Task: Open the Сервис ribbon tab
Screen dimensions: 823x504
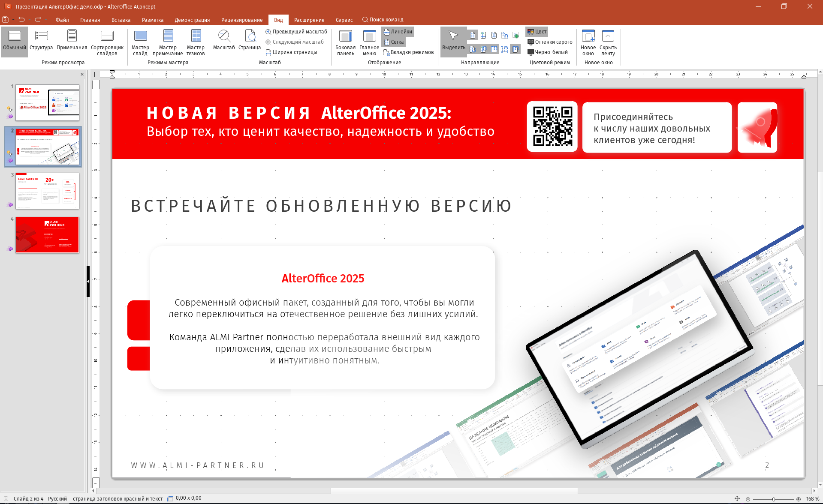Action: (344, 20)
